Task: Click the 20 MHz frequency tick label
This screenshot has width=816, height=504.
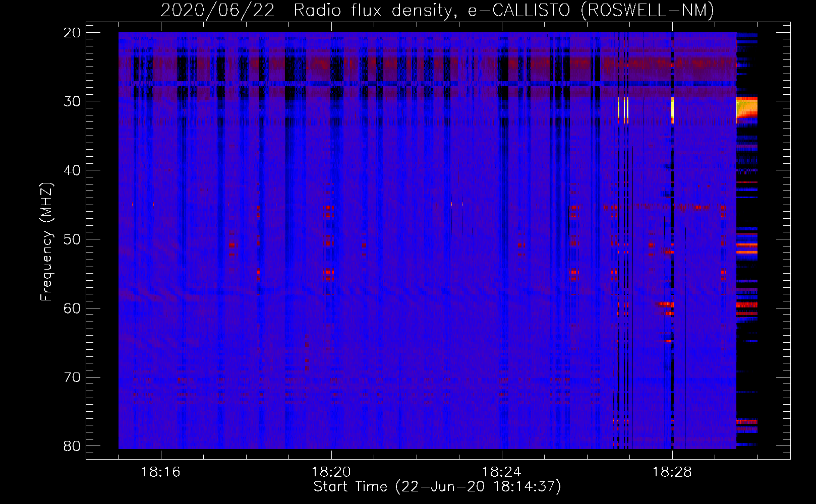Action: coord(73,33)
